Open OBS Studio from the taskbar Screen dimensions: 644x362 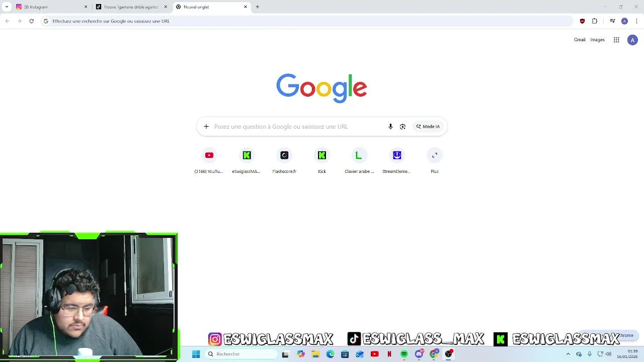pyautogui.click(x=449, y=354)
